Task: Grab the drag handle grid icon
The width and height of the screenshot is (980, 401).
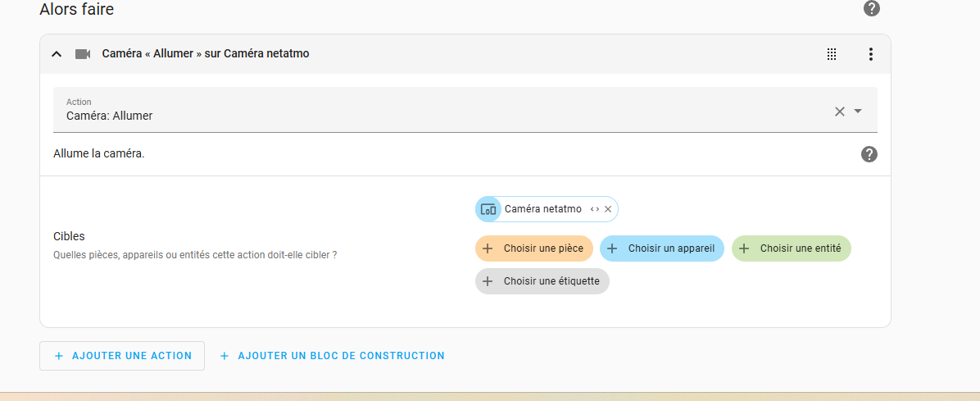Action: click(832, 54)
